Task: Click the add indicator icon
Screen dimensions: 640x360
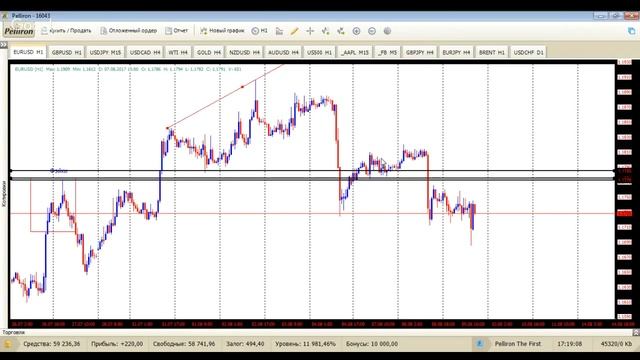Action: point(325,31)
